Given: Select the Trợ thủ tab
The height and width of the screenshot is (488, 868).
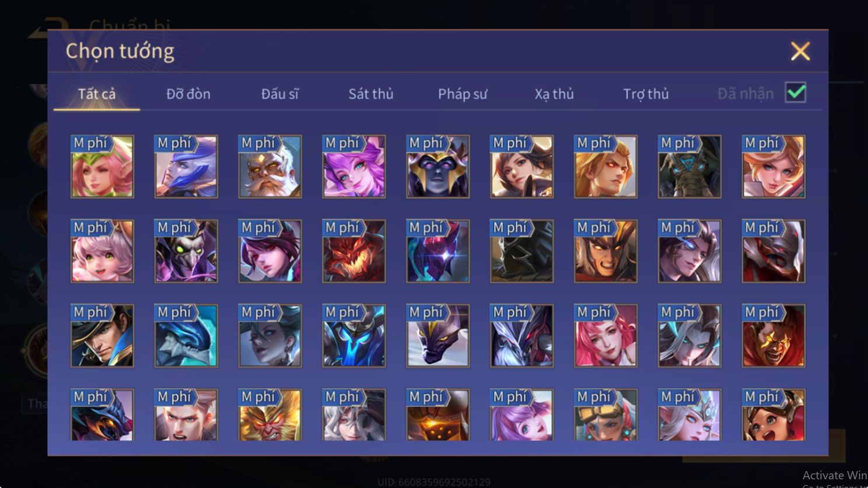Looking at the screenshot, I should pos(646,94).
